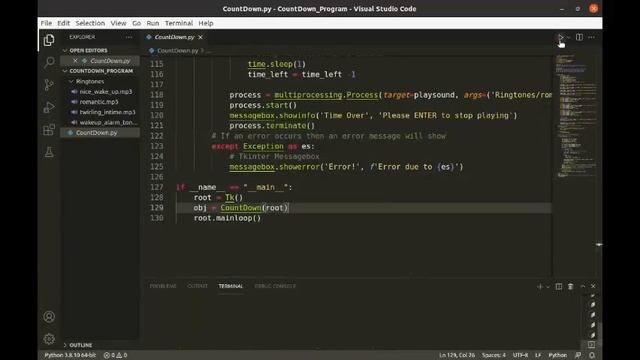Screen dimensions: 640x360
Task: Change end of line sequence LF
Action: point(538,355)
